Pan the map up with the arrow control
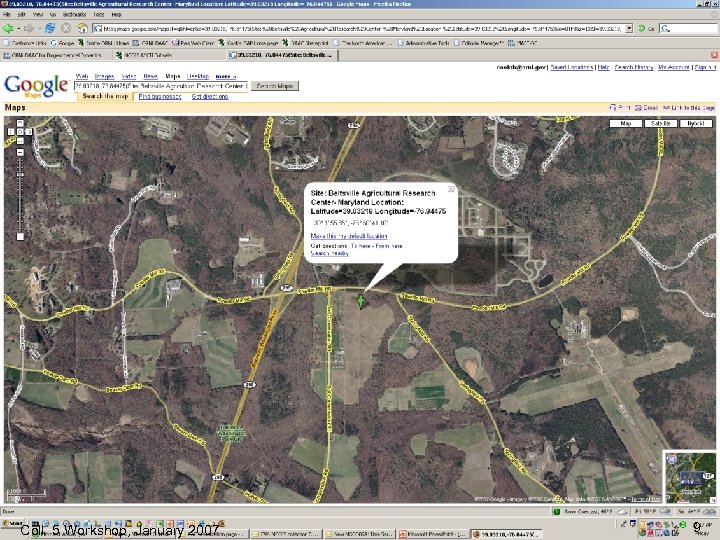 point(20,123)
